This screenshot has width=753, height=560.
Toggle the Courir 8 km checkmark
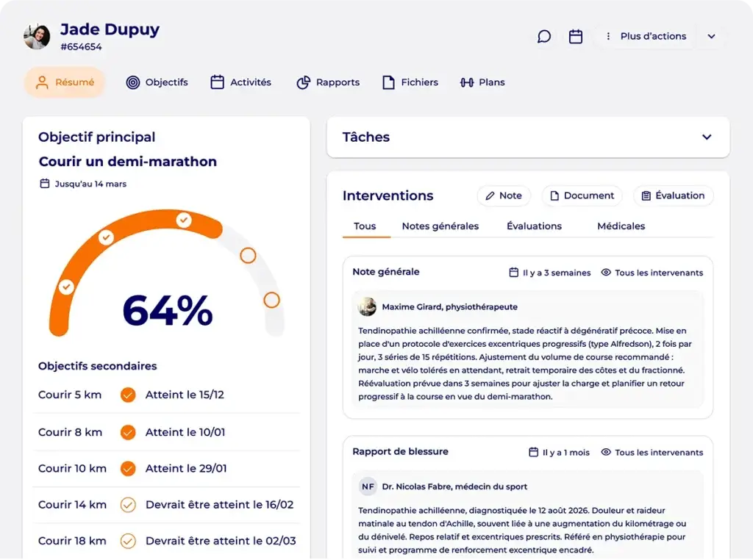(x=128, y=432)
